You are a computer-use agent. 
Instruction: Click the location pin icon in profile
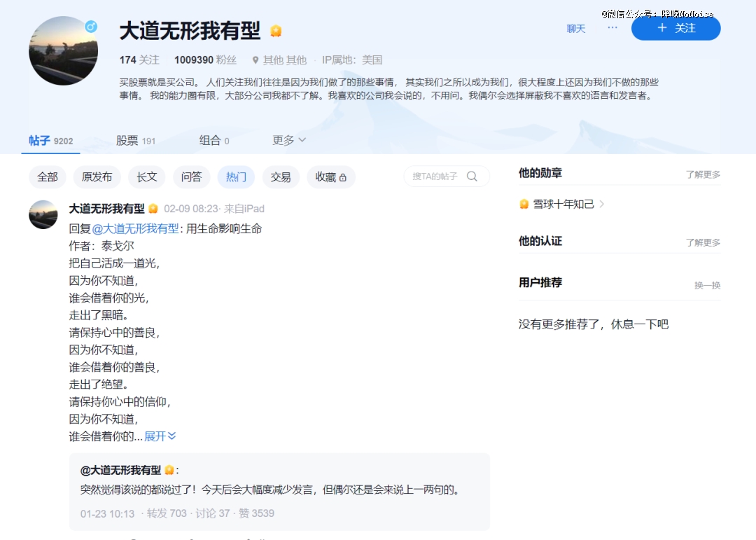[x=255, y=60]
